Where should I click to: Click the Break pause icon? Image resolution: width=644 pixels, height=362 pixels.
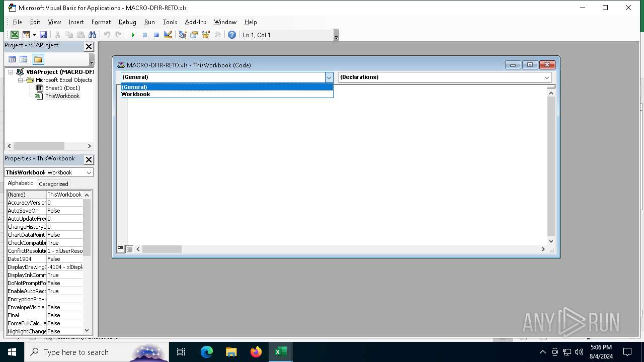[x=144, y=35]
